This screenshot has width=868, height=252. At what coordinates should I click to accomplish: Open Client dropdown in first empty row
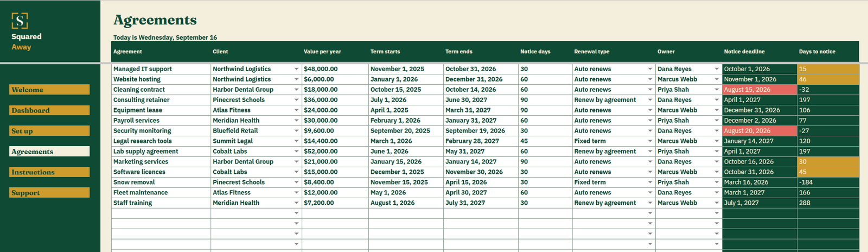click(297, 213)
